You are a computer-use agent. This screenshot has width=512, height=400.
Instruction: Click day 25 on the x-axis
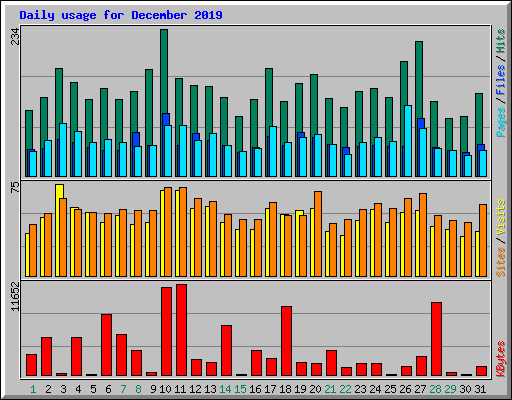(390, 389)
